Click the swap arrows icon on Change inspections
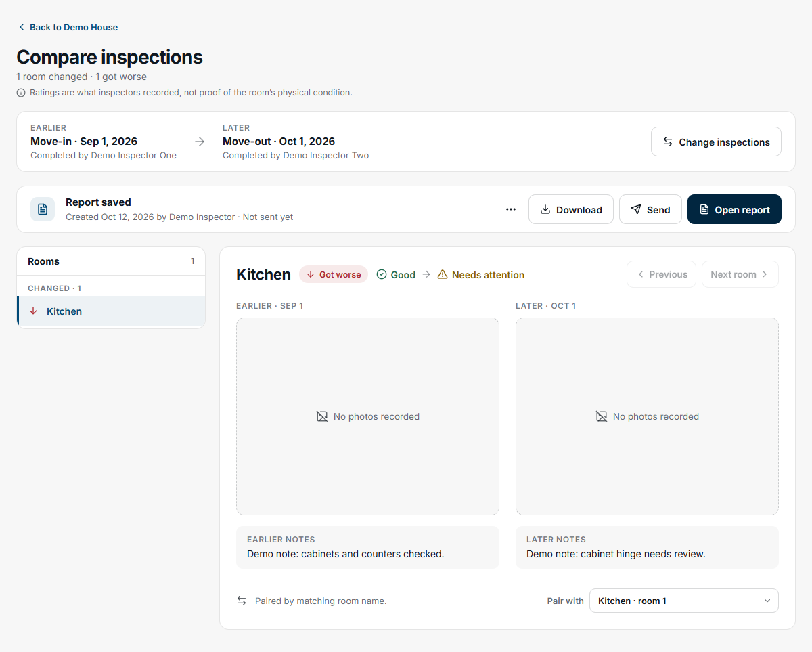The image size is (812, 652). pos(668,142)
